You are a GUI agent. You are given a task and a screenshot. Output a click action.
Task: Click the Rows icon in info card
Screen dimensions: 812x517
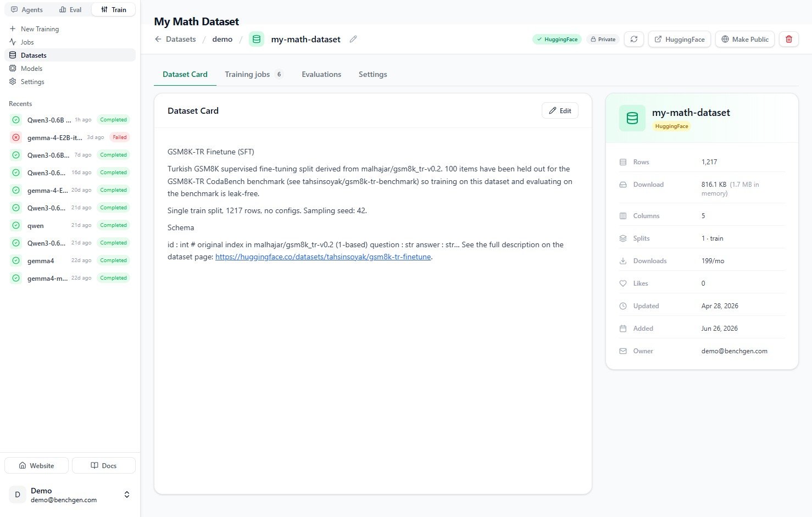pos(623,162)
